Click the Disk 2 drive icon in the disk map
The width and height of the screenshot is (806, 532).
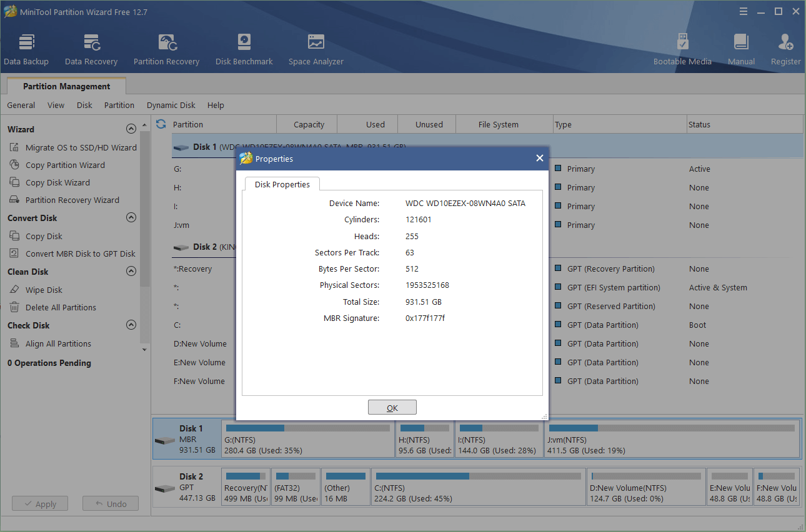pos(165,488)
